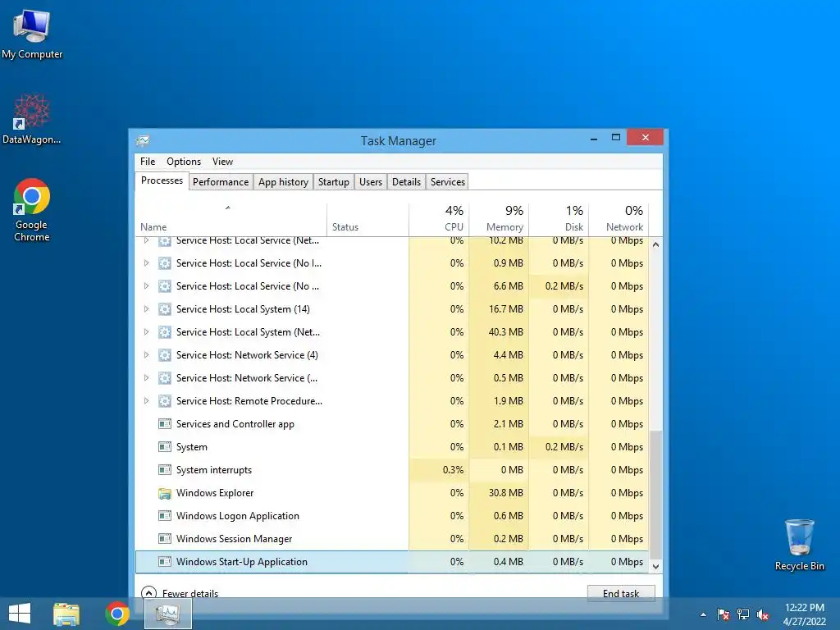The width and height of the screenshot is (840, 630).
Task: Select the System interrupts row
Action: pyautogui.click(x=392, y=470)
